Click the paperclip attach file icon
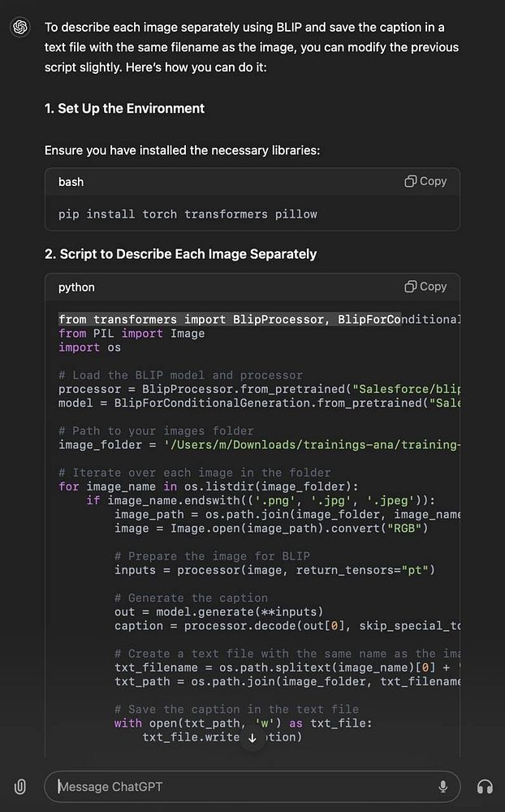This screenshot has width=505, height=812. point(20,786)
